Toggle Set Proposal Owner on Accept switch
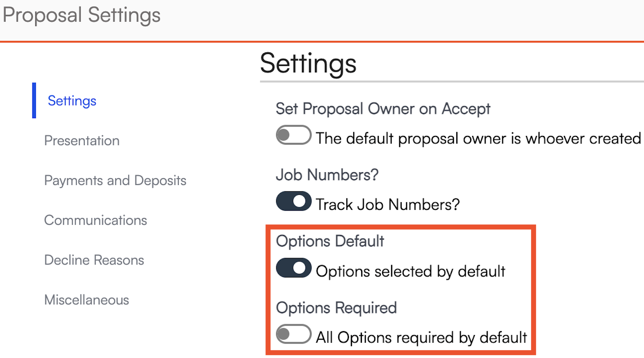Image resolution: width=644 pixels, height=358 pixels. click(x=293, y=135)
